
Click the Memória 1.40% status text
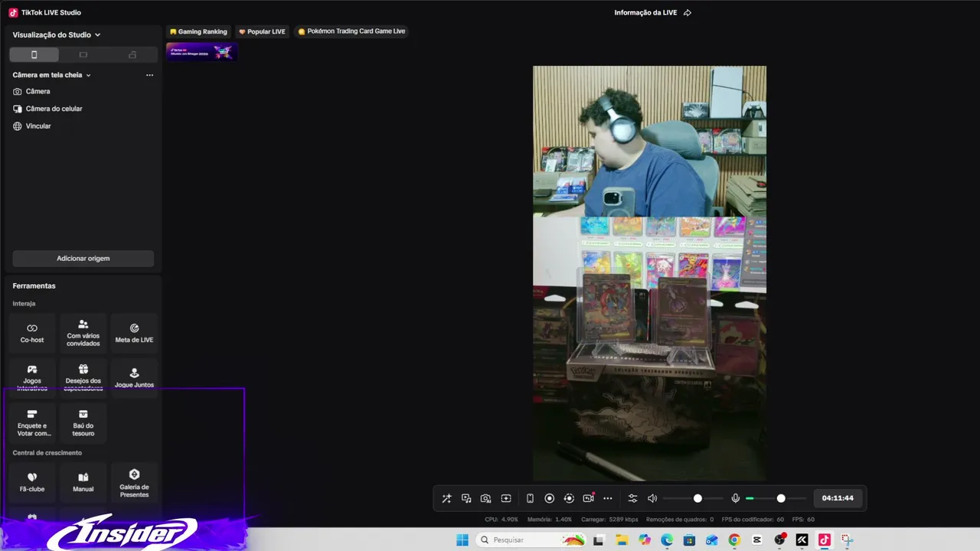pos(550,519)
